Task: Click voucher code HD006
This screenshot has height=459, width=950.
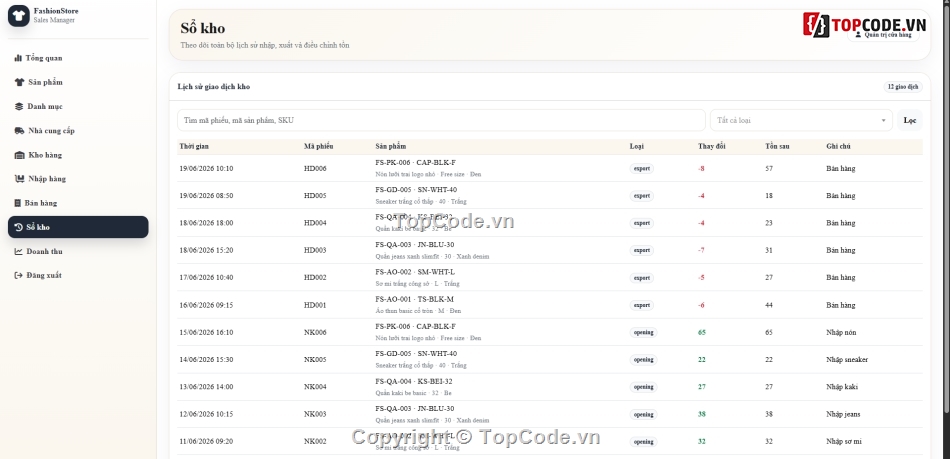Action: pyautogui.click(x=315, y=168)
